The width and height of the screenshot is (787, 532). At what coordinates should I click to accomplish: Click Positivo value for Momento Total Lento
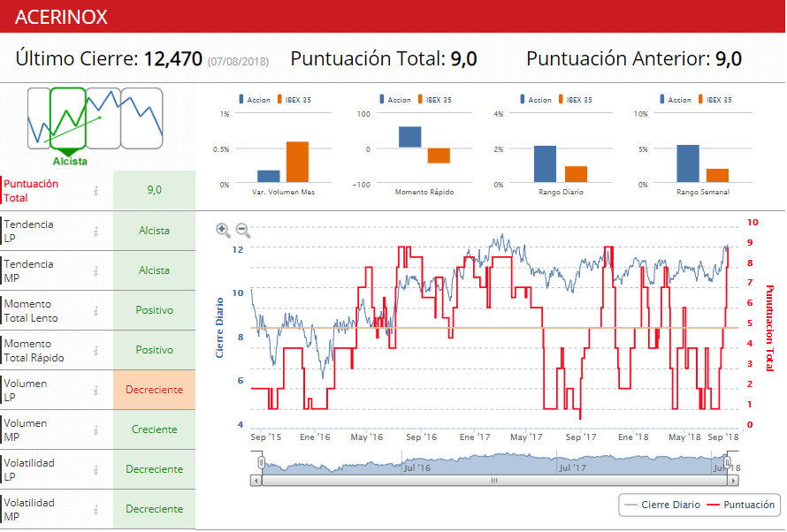(154, 310)
